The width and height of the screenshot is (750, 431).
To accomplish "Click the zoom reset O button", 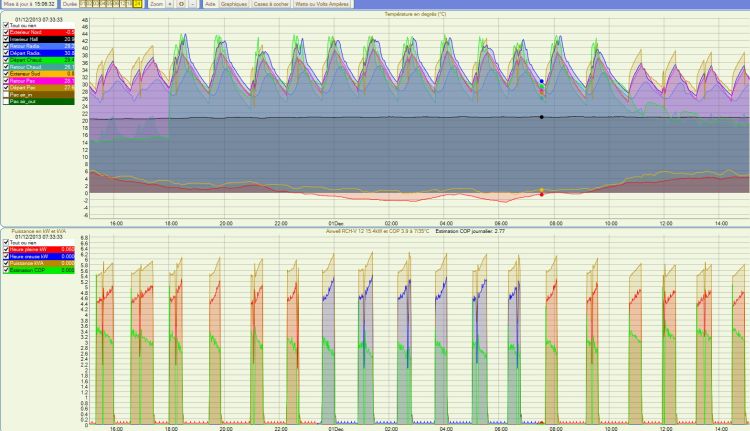I will tap(181, 4).
